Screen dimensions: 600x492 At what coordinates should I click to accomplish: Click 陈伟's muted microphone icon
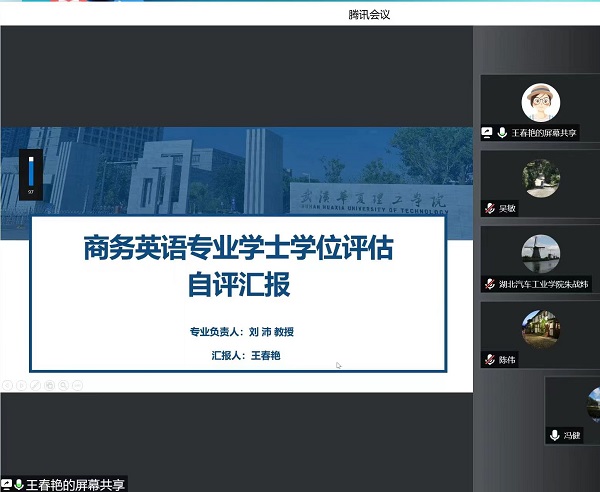point(490,360)
